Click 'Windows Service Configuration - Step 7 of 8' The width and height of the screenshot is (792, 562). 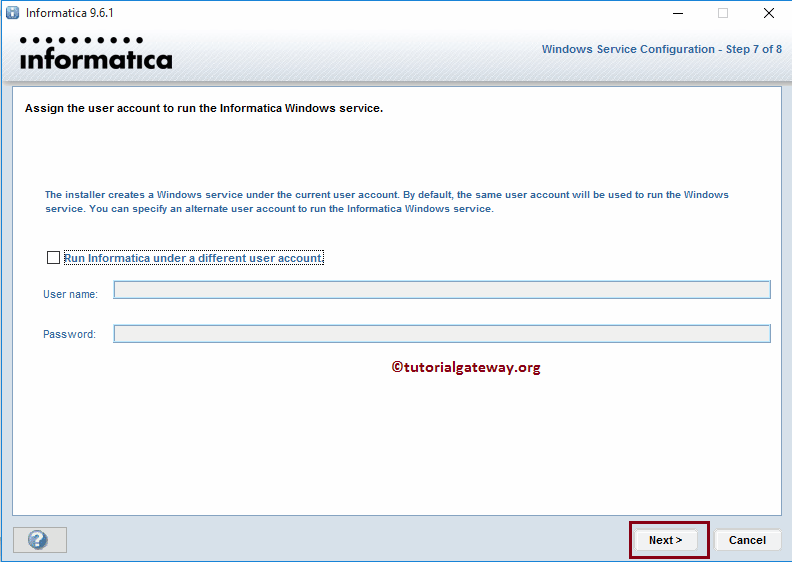coord(662,49)
